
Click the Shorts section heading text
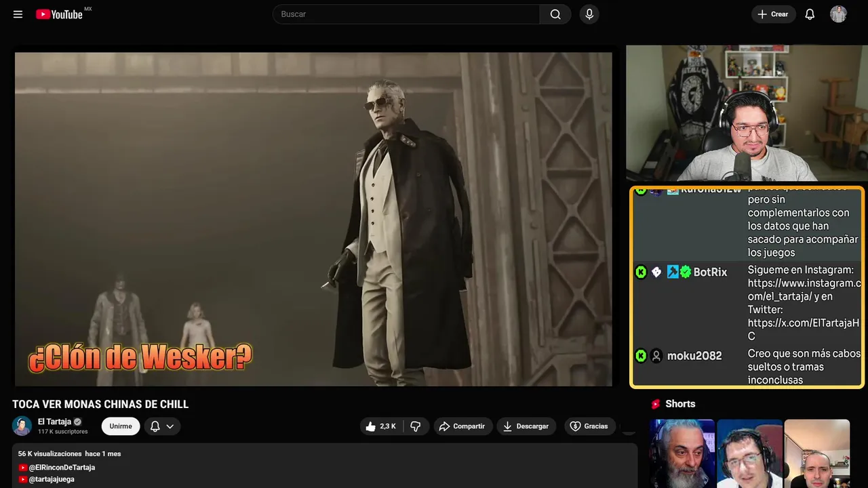coord(680,404)
